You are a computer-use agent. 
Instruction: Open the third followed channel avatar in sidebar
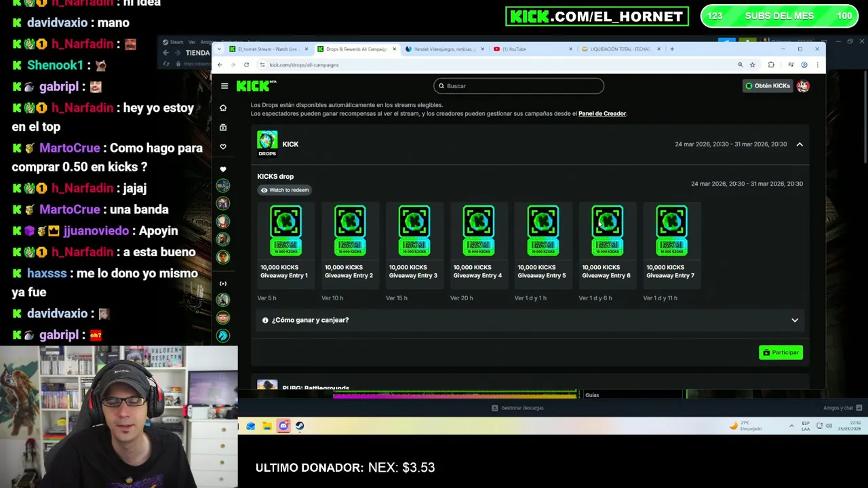pos(223,221)
